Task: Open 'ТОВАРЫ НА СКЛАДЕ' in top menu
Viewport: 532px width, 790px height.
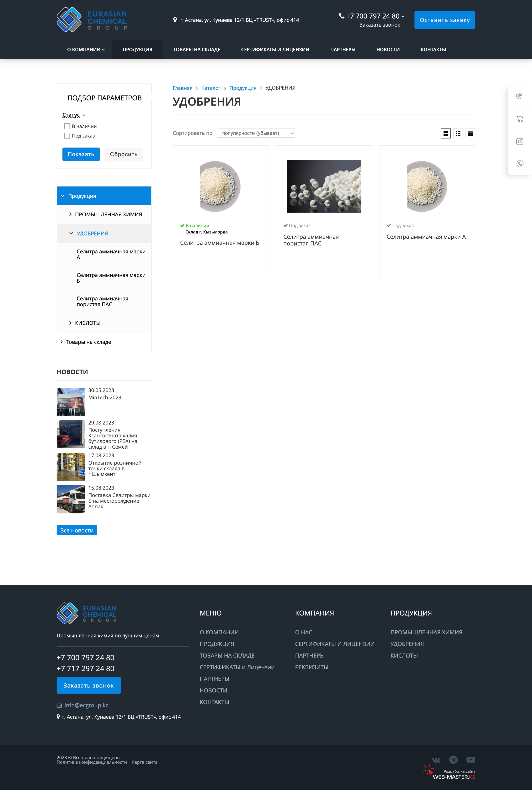Action: tap(196, 50)
